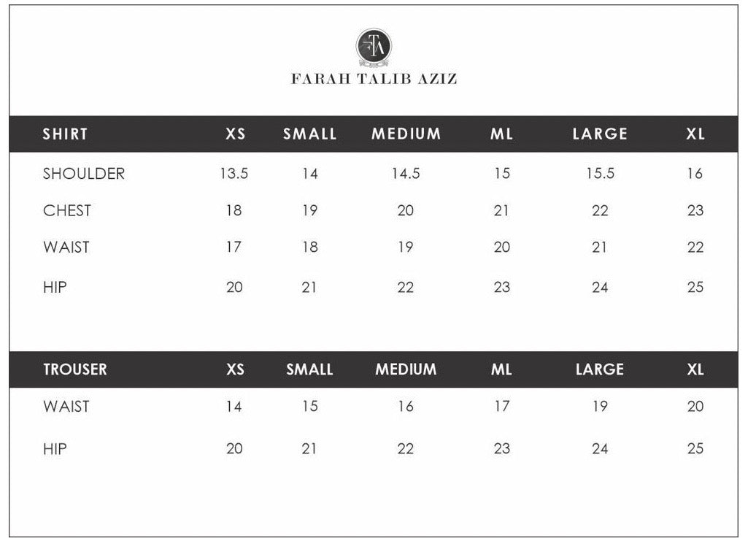Click the trouser HIP row label
Image resolution: width=756 pixels, height=552 pixels.
click(x=55, y=448)
